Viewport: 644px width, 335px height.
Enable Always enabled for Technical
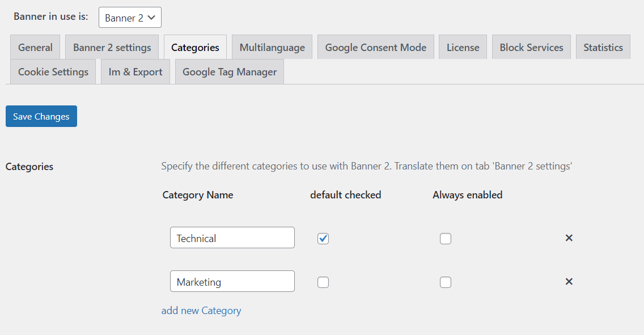(446, 239)
